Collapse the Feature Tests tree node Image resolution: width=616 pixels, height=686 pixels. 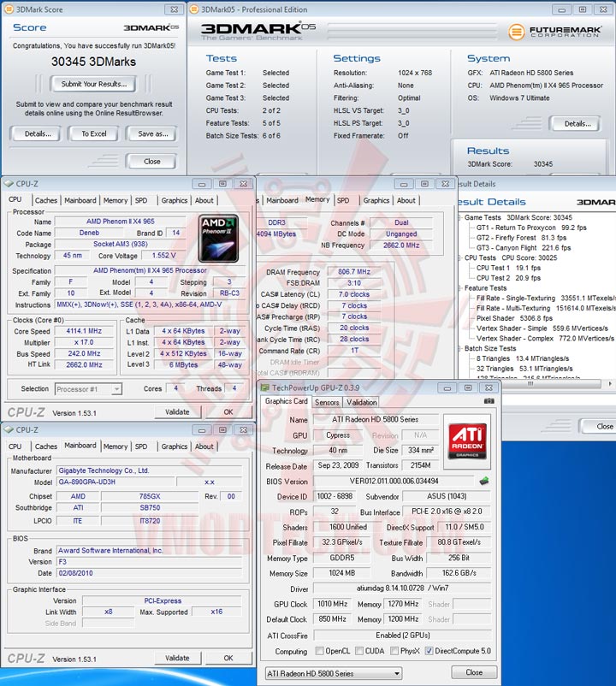(459, 288)
